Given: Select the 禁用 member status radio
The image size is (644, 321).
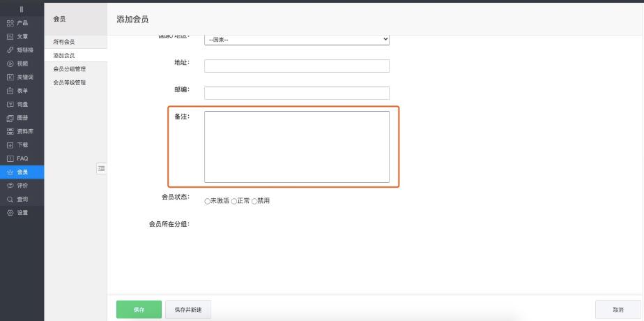Looking at the screenshot, I should coord(254,202).
